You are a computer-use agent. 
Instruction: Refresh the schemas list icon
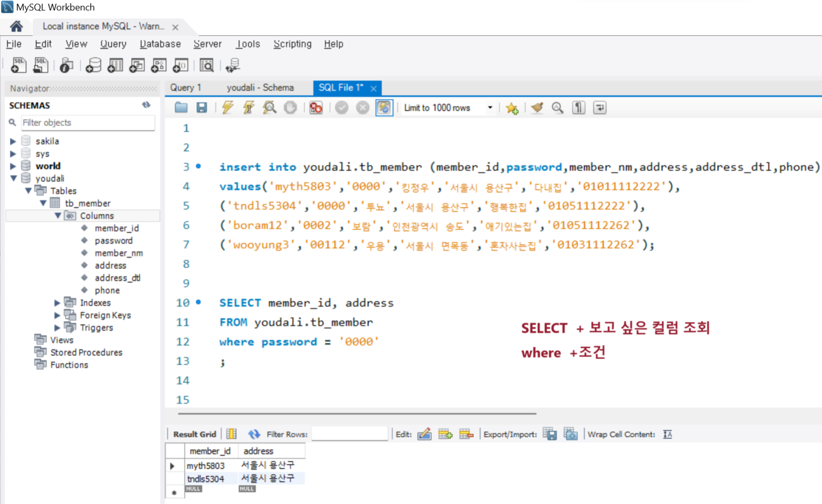click(146, 105)
